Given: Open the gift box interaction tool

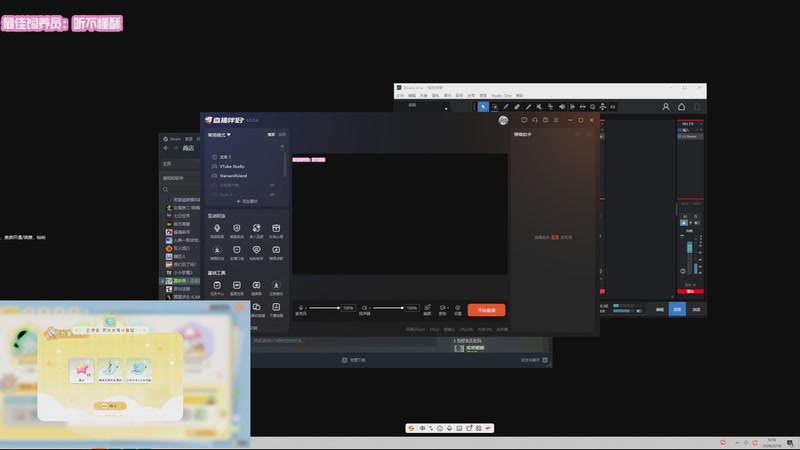Looking at the screenshot, I should point(276,230).
